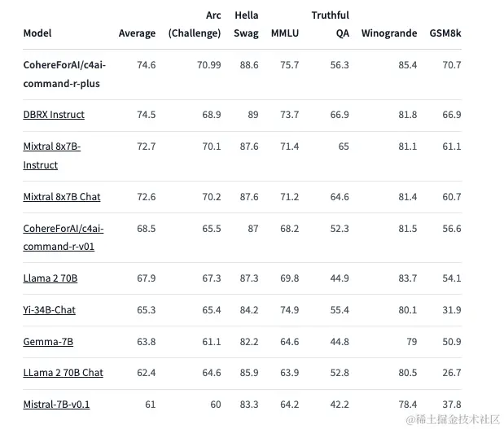Open the LLama 2 70B Chat link
504x429 pixels.
click(63, 373)
